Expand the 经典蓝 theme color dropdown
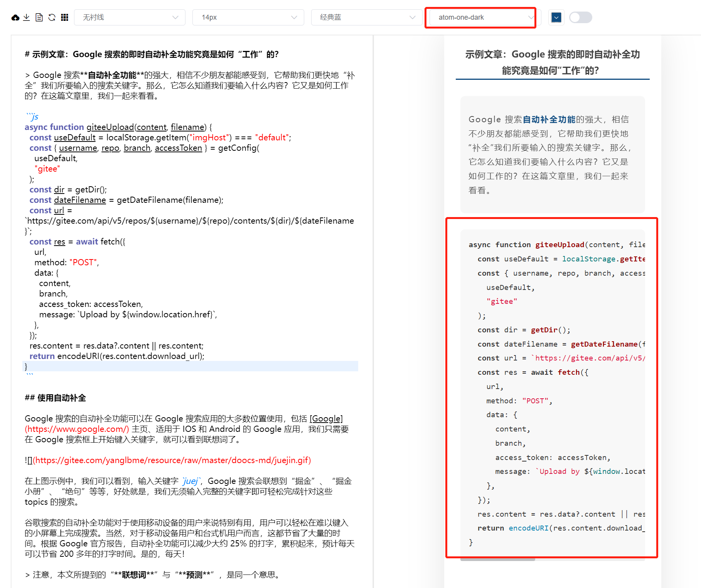The height and width of the screenshot is (588, 701). (366, 17)
